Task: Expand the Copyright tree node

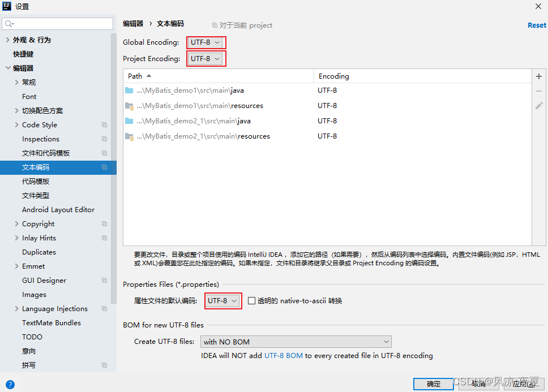Action: pyautogui.click(x=16, y=224)
